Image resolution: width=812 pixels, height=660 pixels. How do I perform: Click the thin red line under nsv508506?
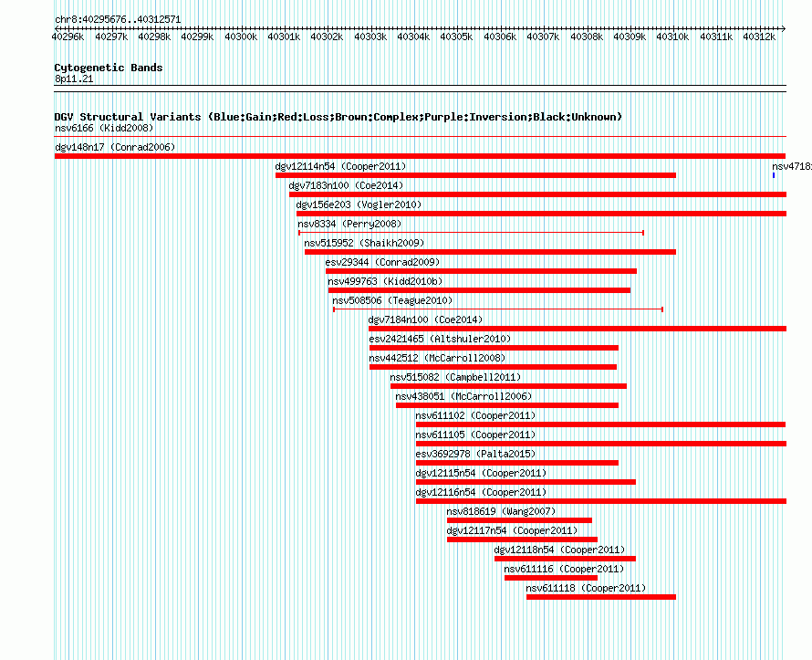[x=497, y=309]
